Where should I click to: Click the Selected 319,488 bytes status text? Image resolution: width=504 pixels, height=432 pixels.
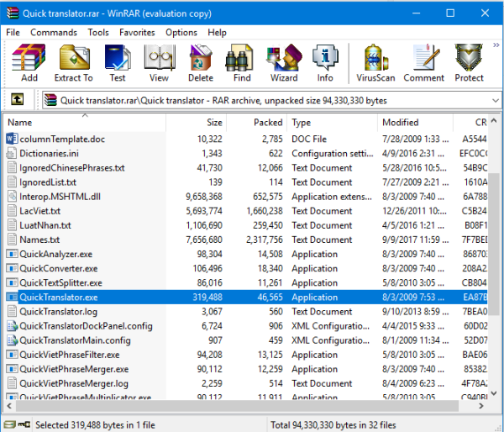[x=95, y=425]
